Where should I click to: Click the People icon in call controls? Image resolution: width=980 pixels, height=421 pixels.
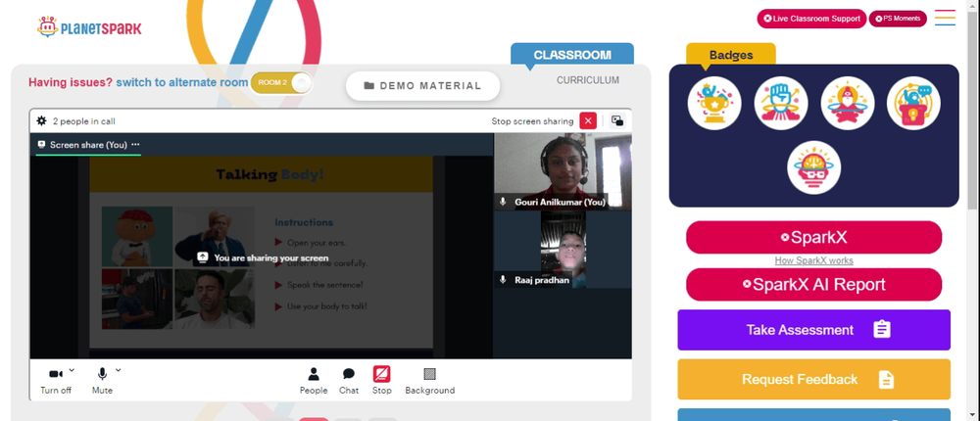click(x=314, y=374)
